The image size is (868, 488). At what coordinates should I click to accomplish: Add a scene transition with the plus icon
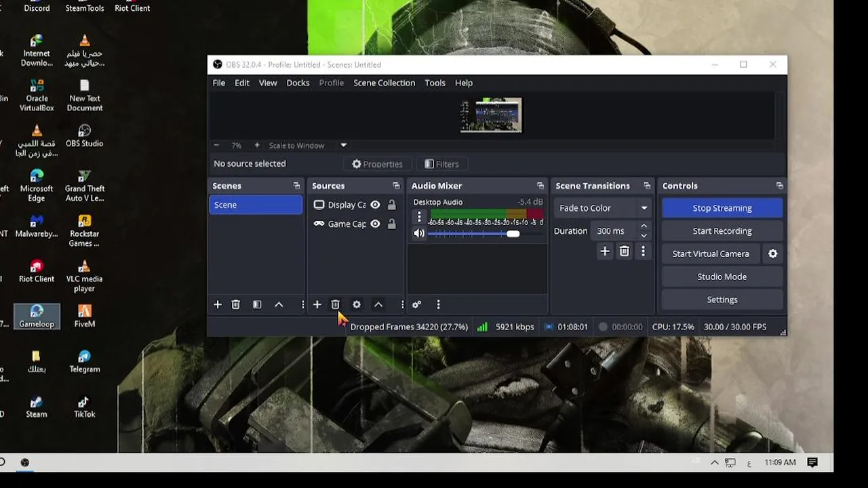tap(605, 251)
